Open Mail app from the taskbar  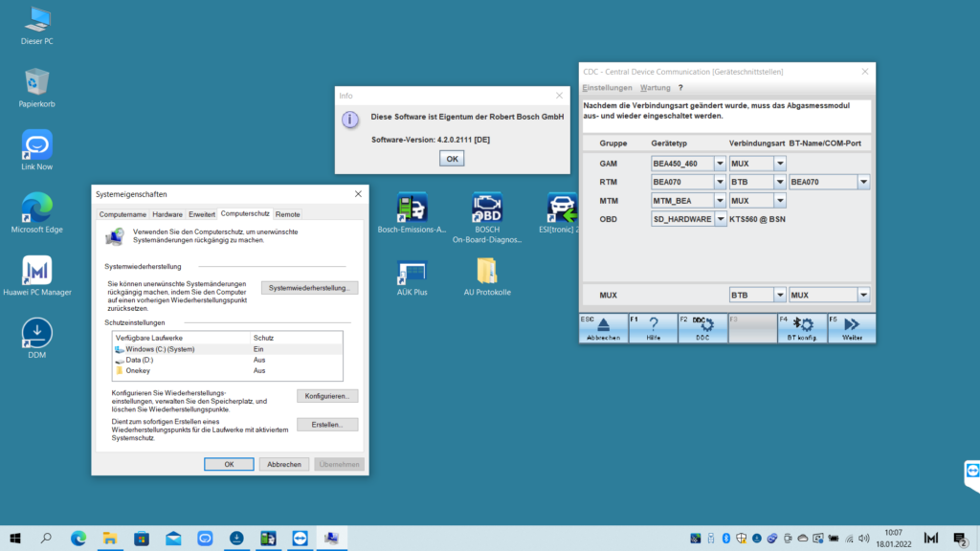[173, 538]
